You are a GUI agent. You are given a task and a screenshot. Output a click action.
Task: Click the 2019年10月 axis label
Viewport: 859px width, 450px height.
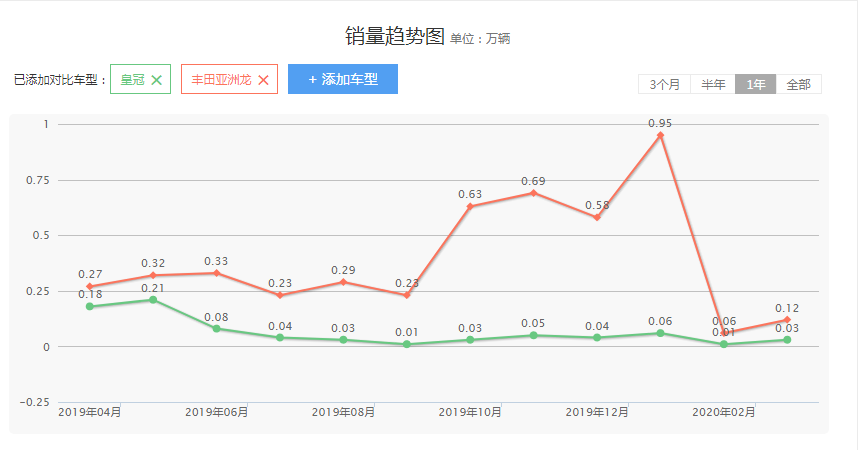pyautogui.click(x=470, y=412)
